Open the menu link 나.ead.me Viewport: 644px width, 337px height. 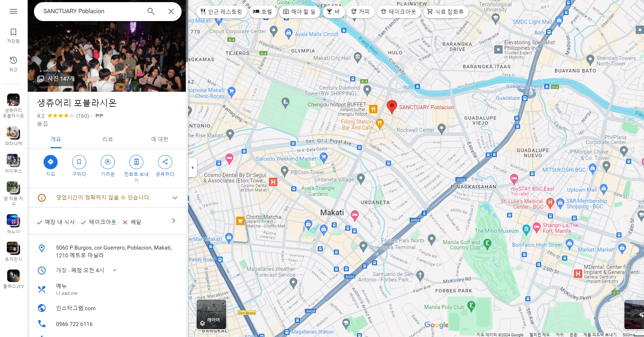coord(67,293)
